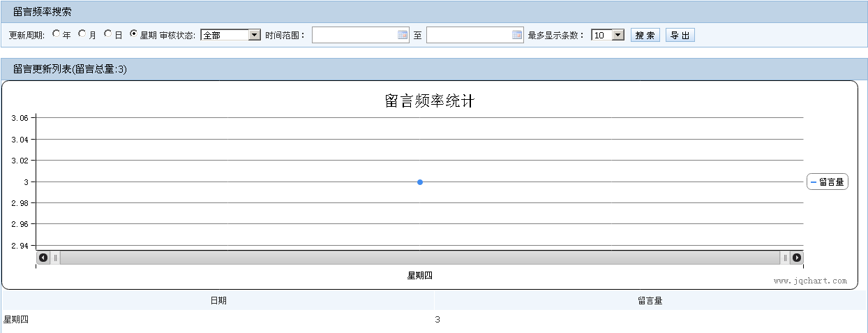
Task: Click the 日期 column header
Action: coord(218,301)
